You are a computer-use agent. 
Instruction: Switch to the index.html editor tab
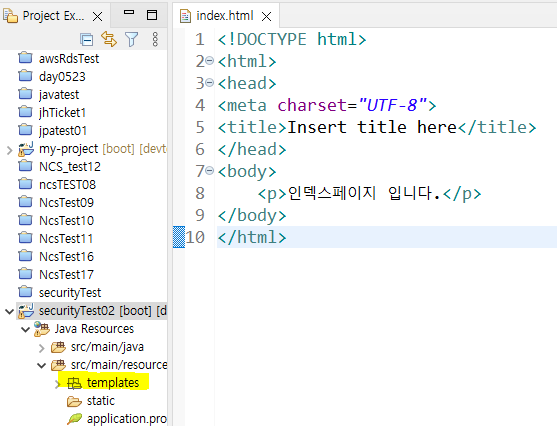(x=225, y=16)
